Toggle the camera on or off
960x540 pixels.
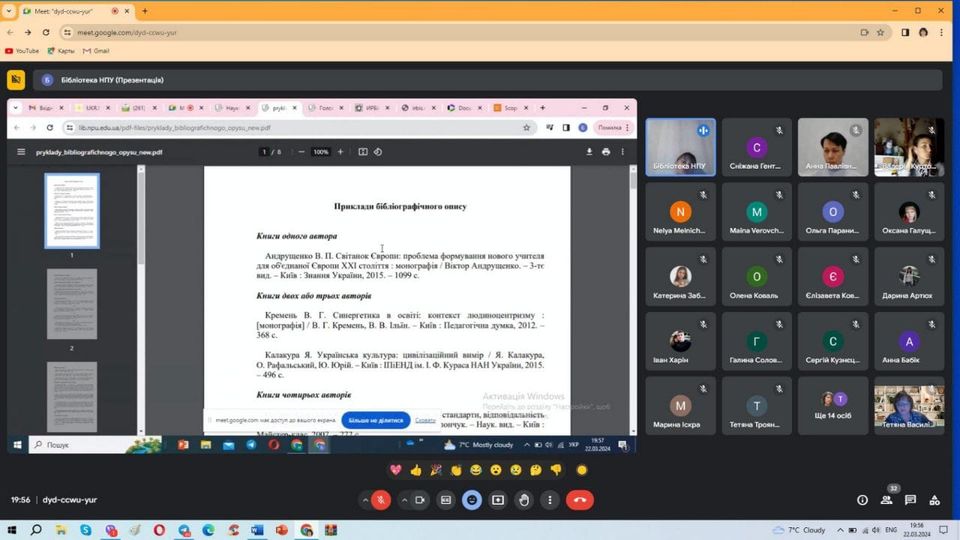(420, 500)
